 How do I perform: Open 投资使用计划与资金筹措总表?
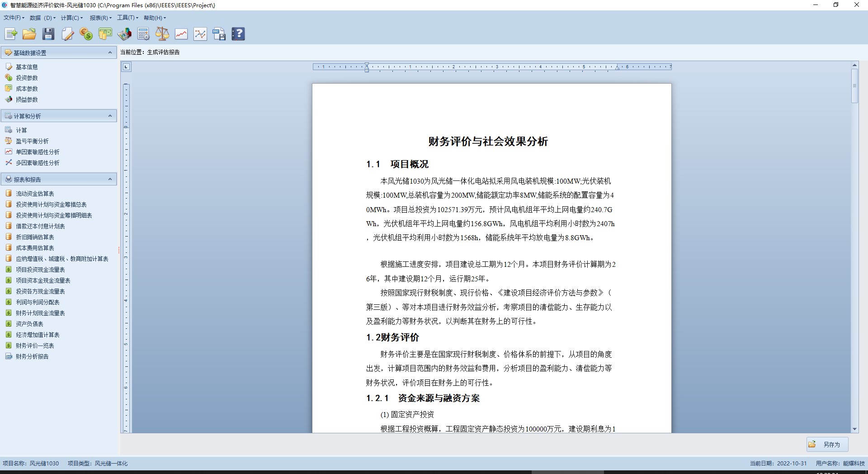click(51, 204)
